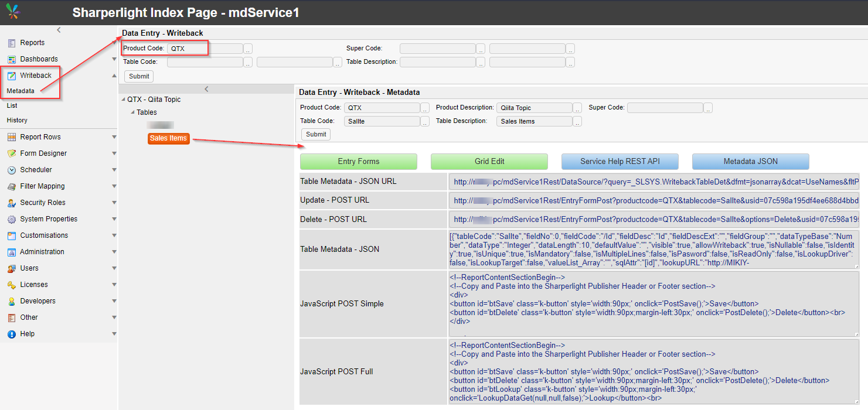Screen dimensions: 868x410
Task: Expand the Form Designer arrow
Action: click(114, 153)
